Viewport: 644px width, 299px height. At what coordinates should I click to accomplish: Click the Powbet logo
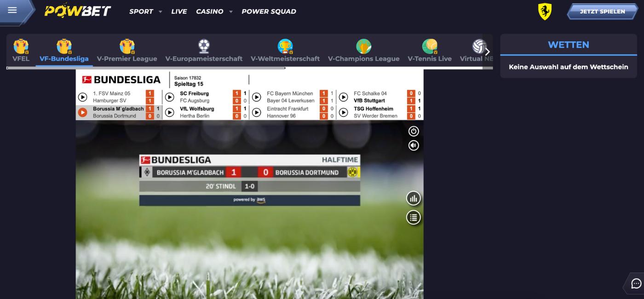[78, 11]
